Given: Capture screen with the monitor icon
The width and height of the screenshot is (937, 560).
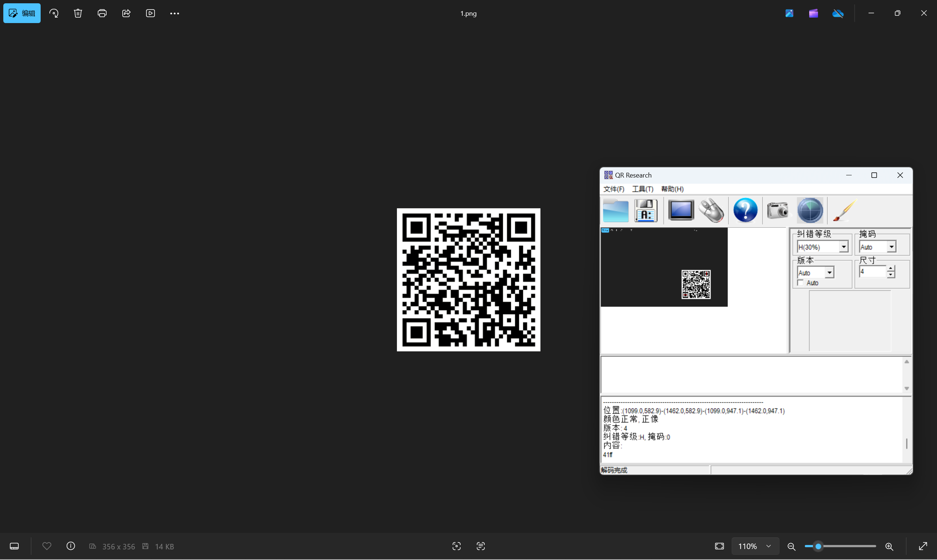Looking at the screenshot, I should coord(681,210).
